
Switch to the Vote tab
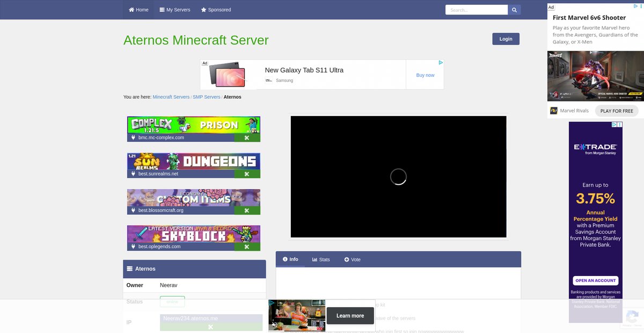coord(353,259)
